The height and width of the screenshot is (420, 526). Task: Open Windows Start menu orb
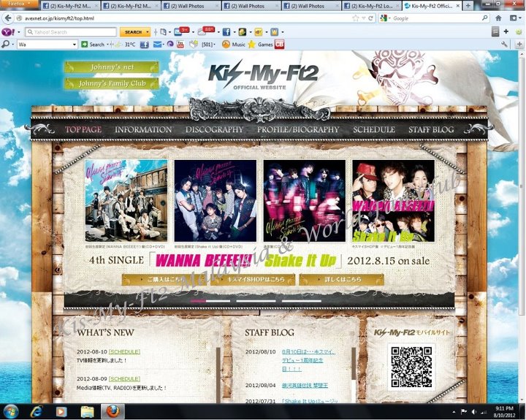click(x=11, y=411)
